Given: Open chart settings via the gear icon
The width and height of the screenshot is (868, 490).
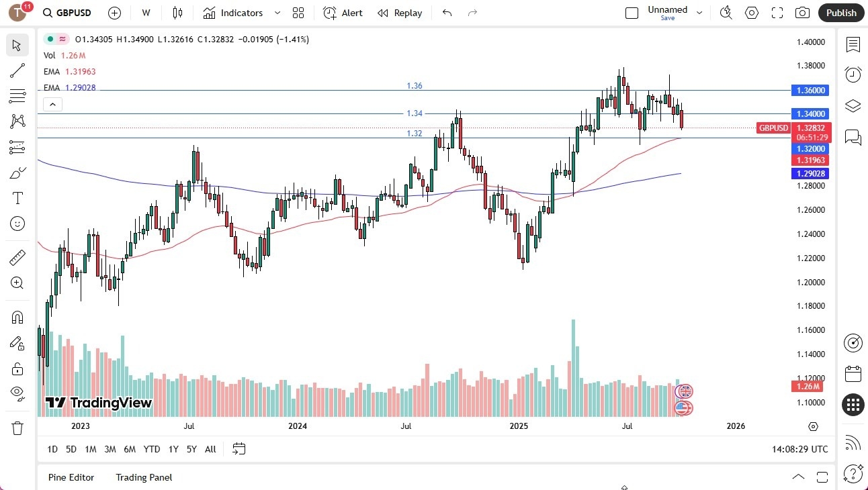Looking at the screenshot, I should click(751, 13).
